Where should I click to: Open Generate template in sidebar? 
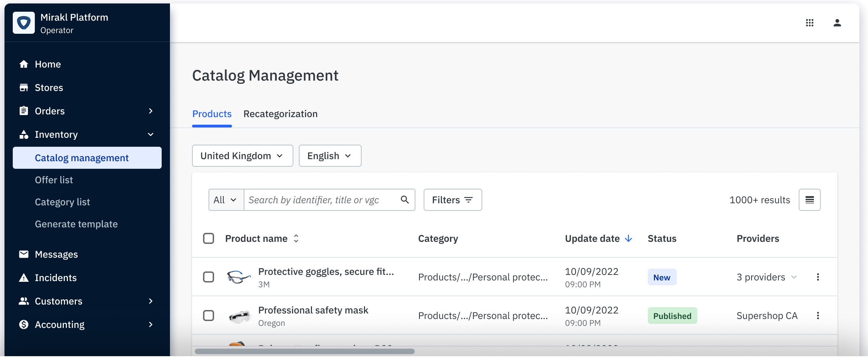76,224
